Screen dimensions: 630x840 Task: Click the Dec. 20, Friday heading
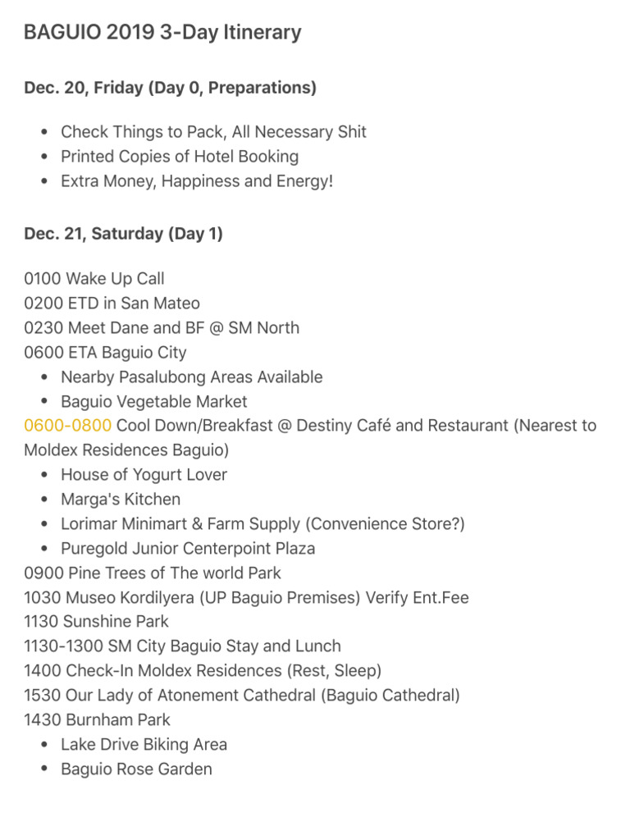tap(170, 88)
